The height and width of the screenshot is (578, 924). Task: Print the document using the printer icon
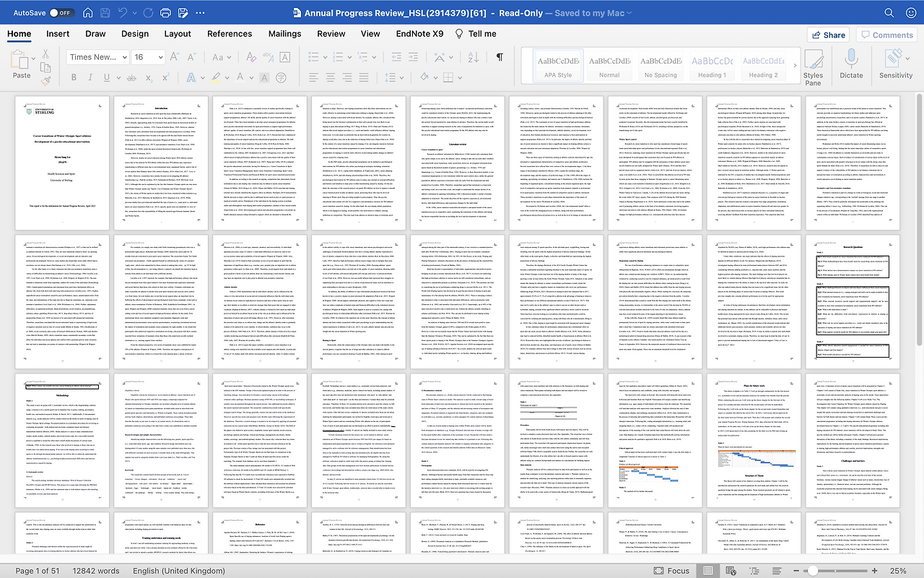click(165, 13)
